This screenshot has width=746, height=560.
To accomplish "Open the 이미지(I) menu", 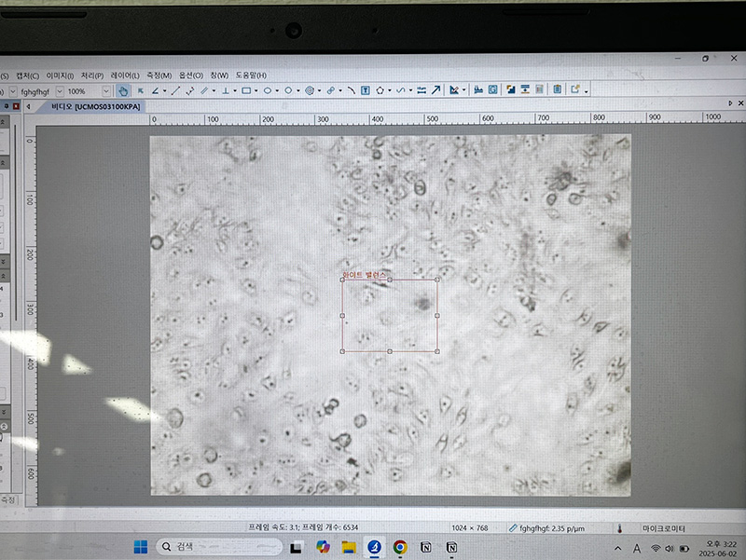I will coord(61,75).
